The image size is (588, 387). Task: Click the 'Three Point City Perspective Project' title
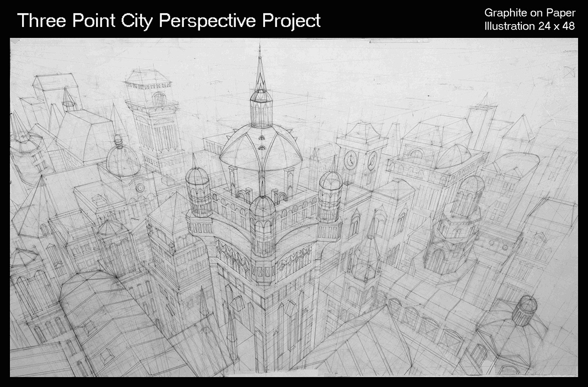tap(169, 21)
